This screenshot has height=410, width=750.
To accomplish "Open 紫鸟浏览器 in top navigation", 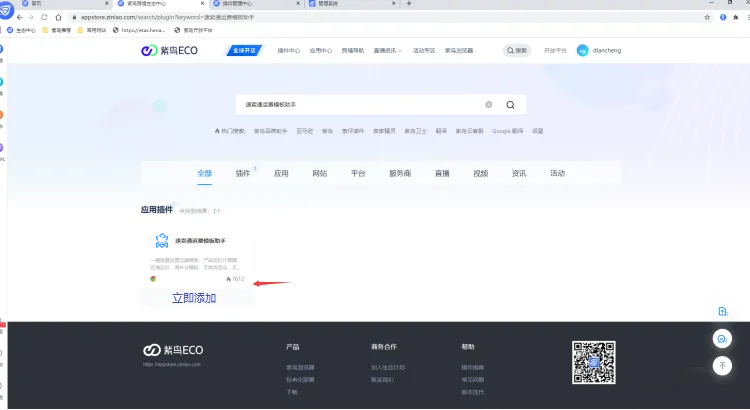I will click(x=459, y=50).
